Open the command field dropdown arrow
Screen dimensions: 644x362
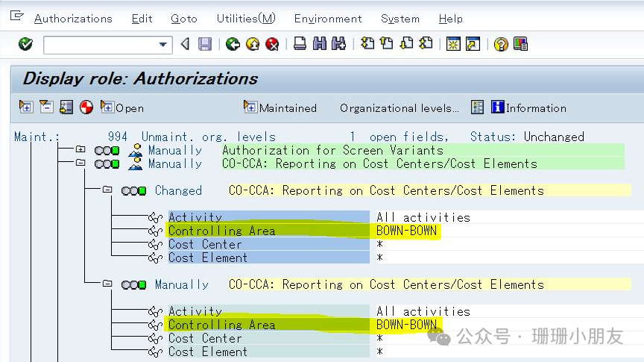click(x=164, y=45)
